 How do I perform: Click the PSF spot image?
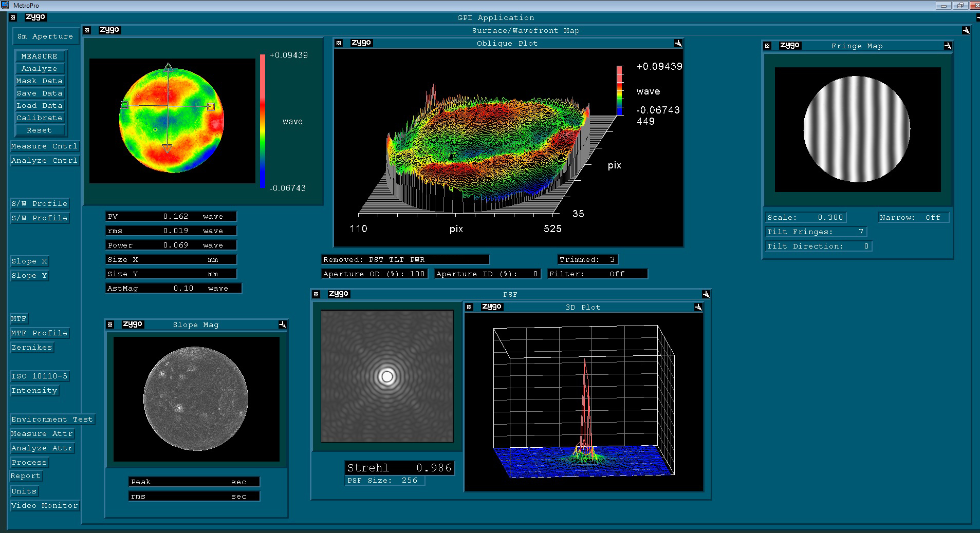coord(387,376)
